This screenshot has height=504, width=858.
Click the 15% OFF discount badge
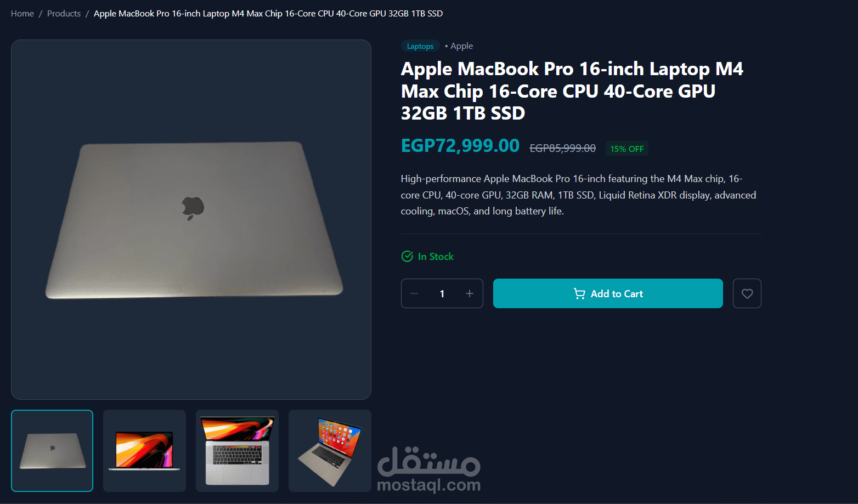point(627,149)
